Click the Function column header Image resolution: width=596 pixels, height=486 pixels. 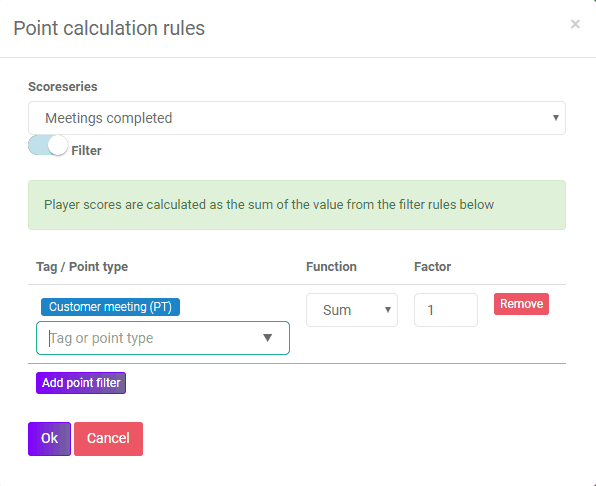coord(331,266)
